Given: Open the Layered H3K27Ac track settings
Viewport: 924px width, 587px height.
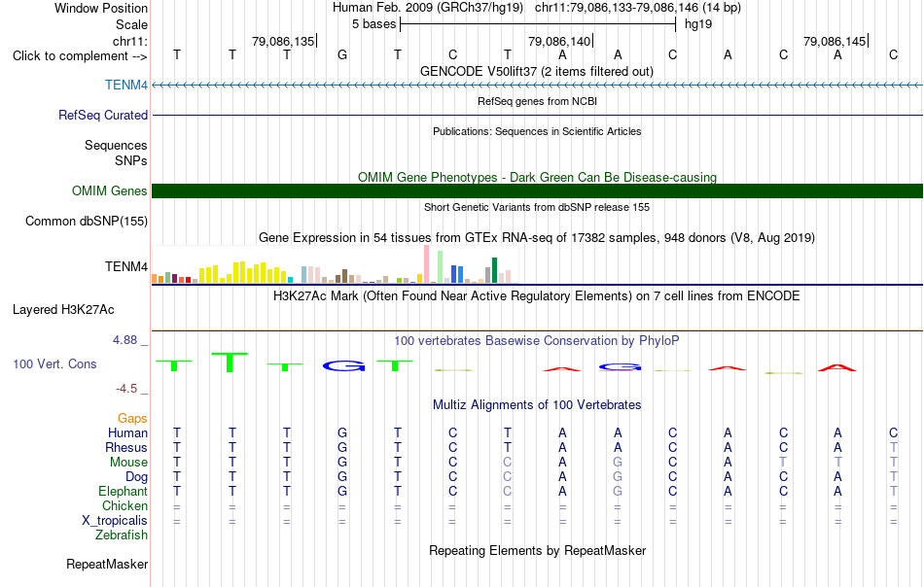Looking at the screenshot, I should (x=63, y=310).
